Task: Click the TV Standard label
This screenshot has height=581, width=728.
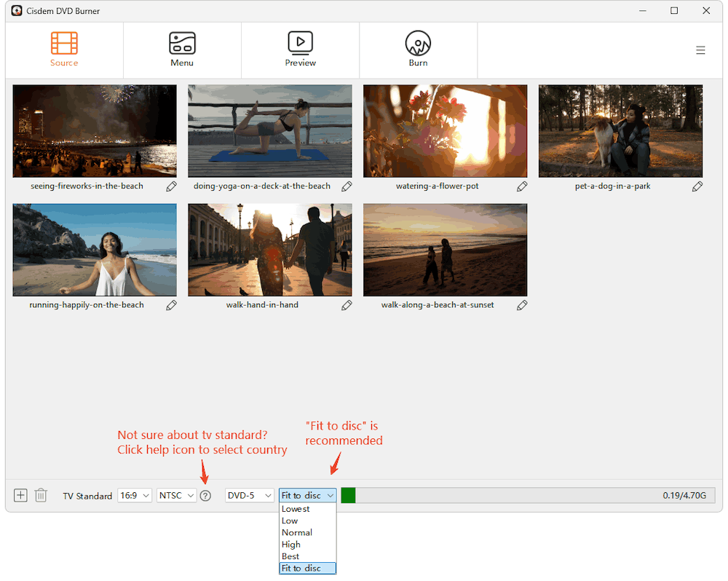Action: pyautogui.click(x=88, y=496)
